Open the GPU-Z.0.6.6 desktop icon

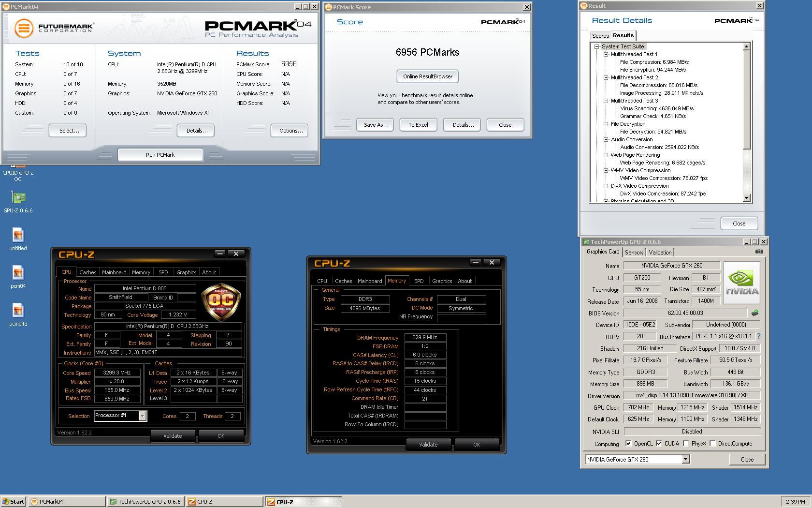(x=18, y=197)
